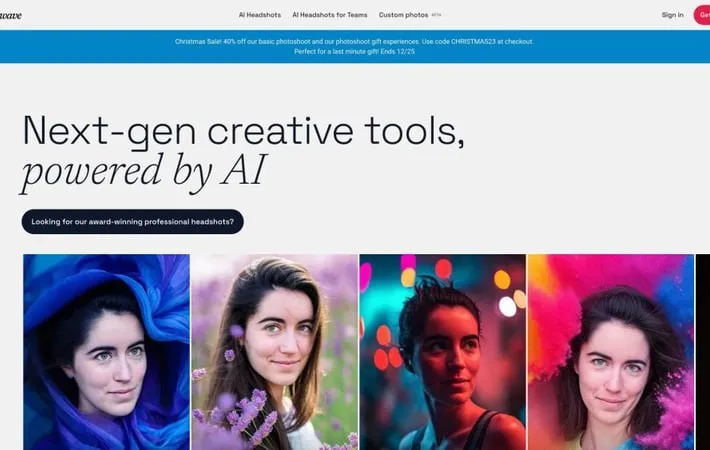Image resolution: width=710 pixels, height=450 pixels.
Task: Click the Sign in link
Action: (x=672, y=15)
